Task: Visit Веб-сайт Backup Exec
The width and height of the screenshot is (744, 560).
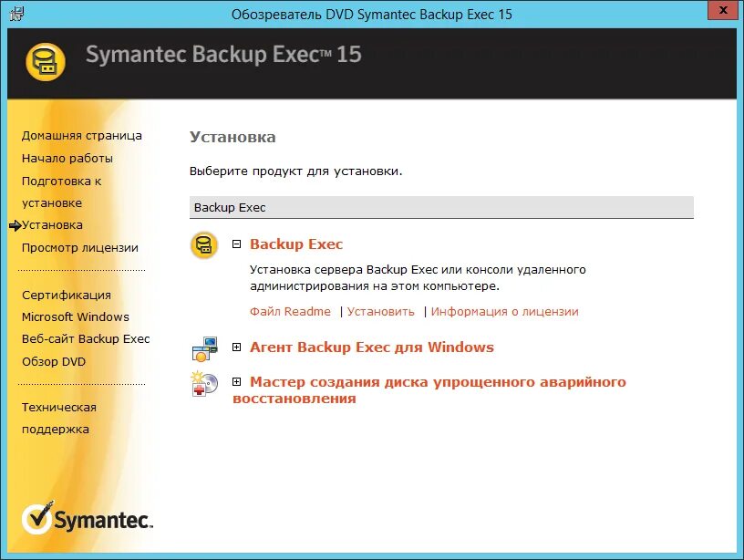Action: (x=86, y=339)
